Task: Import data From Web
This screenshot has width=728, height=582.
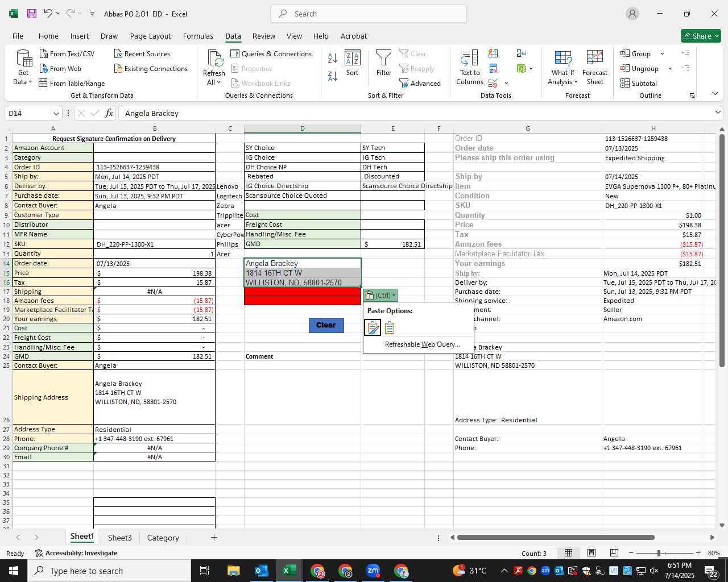Action: pyautogui.click(x=60, y=68)
